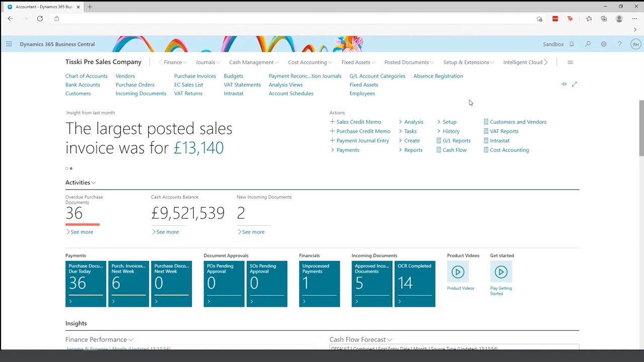The image size is (644, 362).
Task: See more under Cash Accounts Balance
Action: point(165,232)
